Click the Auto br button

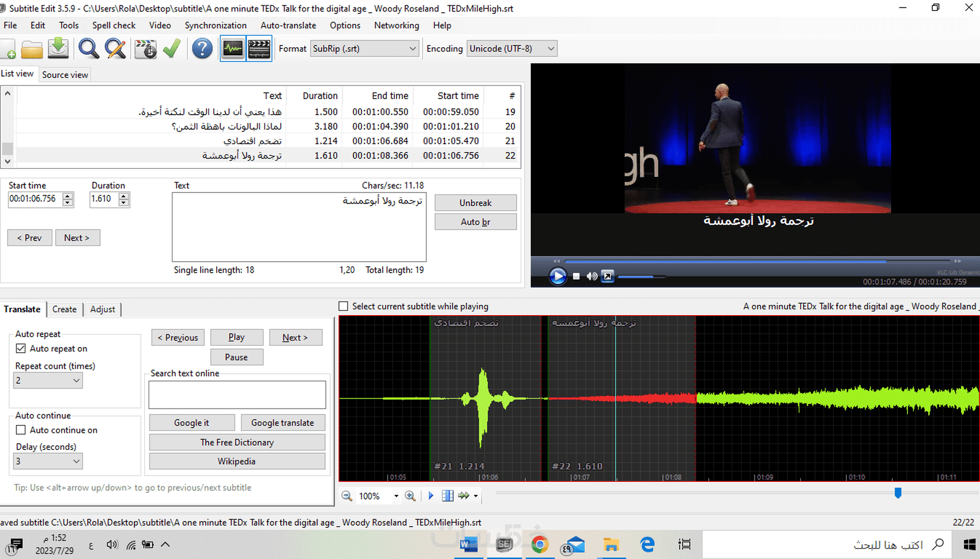[x=476, y=222]
